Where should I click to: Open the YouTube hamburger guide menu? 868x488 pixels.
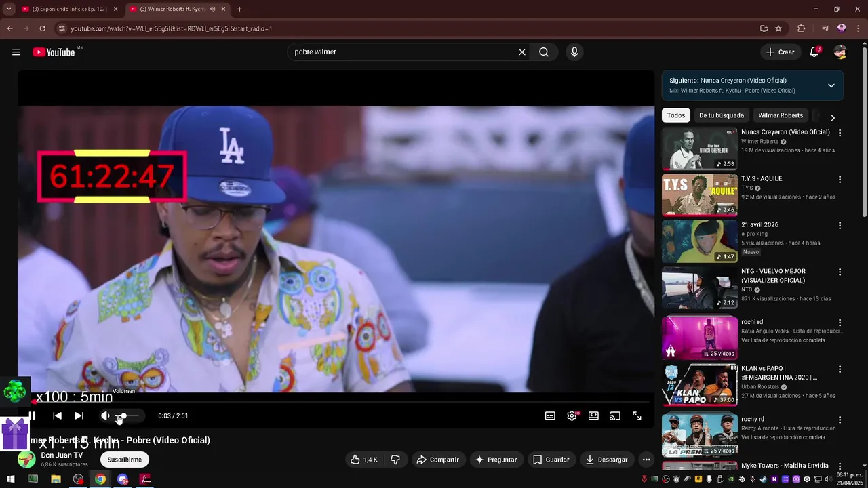[x=16, y=52]
